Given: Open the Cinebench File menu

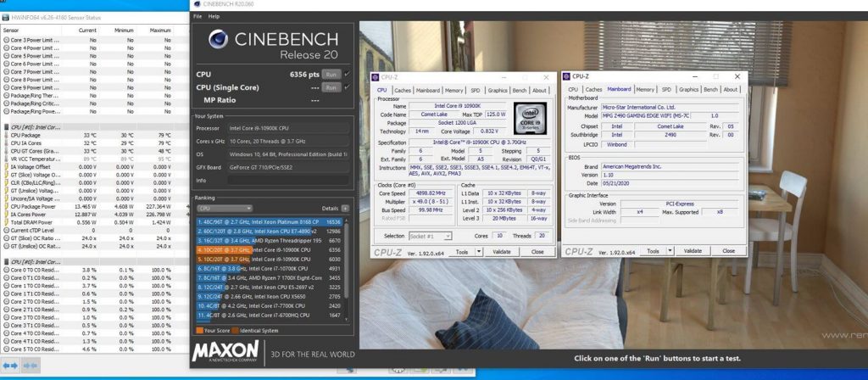Looking at the screenshot, I should 198,17.
